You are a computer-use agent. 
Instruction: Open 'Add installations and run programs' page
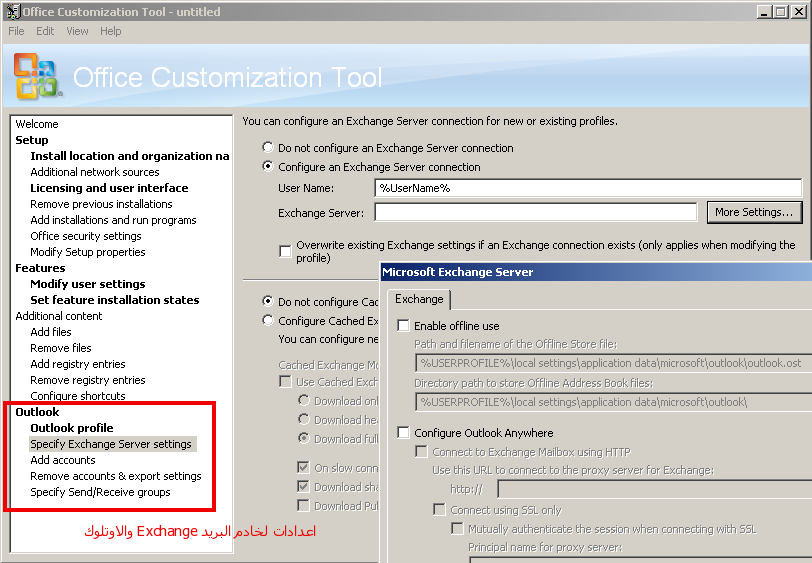pyautogui.click(x=113, y=220)
